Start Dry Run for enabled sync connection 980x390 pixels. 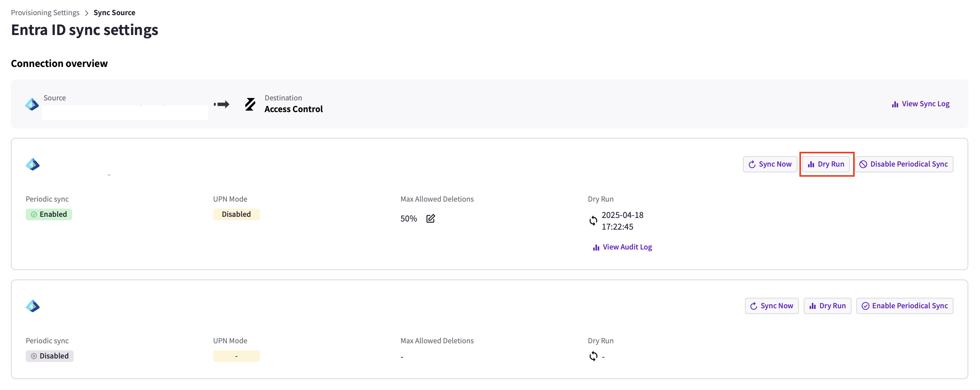coord(826,164)
